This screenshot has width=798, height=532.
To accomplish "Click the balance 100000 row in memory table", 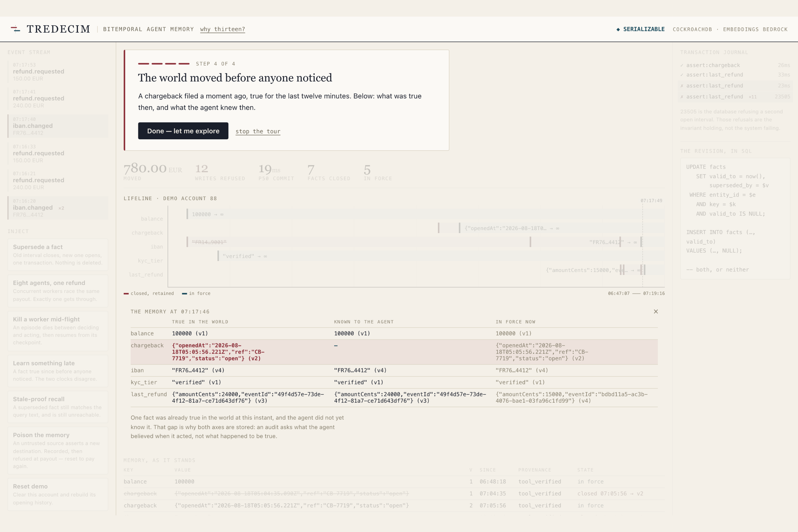I will point(394,481).
